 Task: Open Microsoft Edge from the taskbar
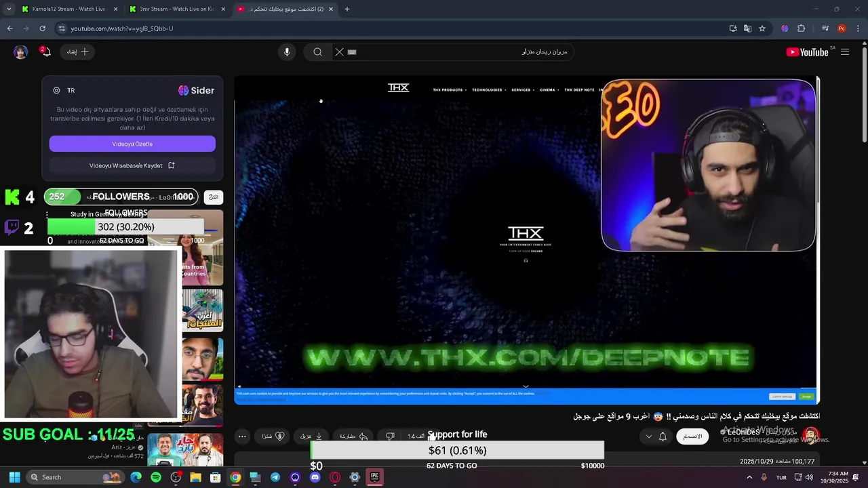point(136,477)
